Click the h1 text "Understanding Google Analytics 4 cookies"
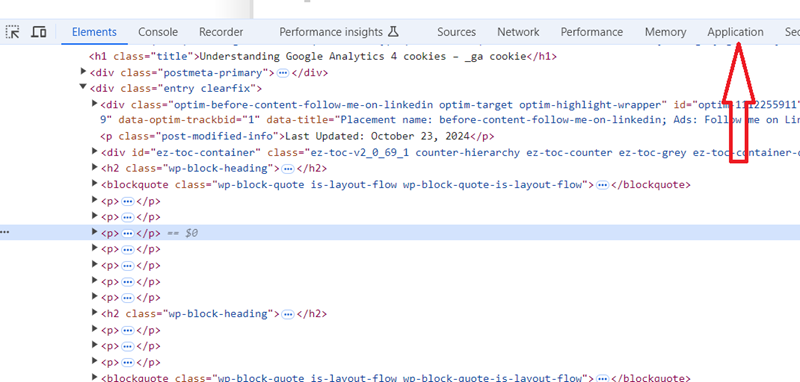800x382 pixels. [322, 57]
